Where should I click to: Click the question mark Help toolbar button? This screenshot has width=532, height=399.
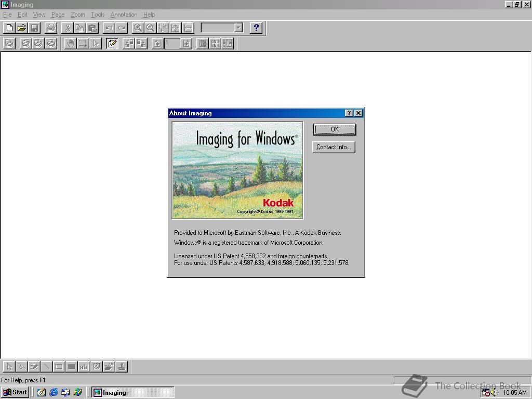pyautogui.click(x=256, y=28)
